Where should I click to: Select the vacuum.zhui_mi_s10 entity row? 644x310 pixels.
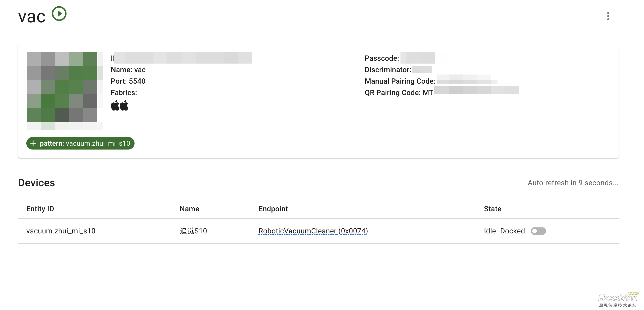318,231
